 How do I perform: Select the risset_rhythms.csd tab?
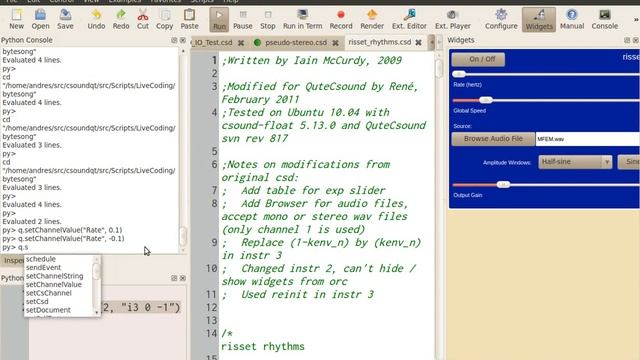point(380,42)
